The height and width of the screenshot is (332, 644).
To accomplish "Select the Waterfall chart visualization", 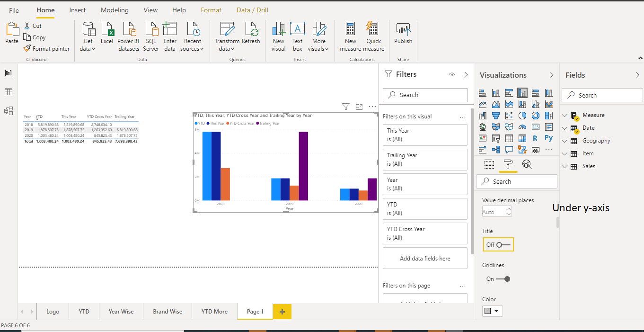I will 483,116.
